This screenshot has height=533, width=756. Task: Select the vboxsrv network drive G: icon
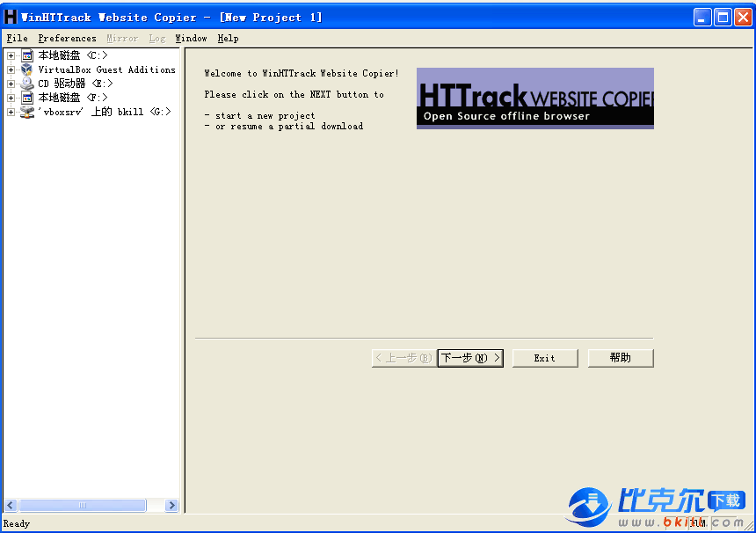click(x=27, y=112)
